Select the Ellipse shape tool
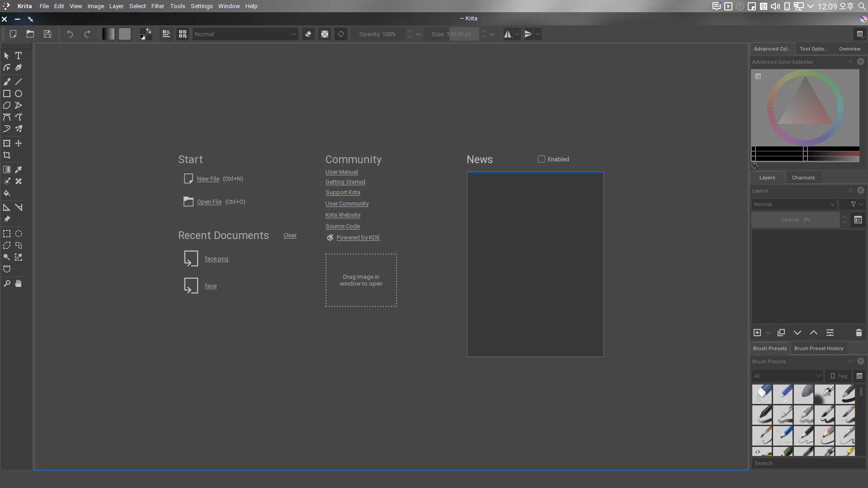868x488 pixels. tap(19, 94)
